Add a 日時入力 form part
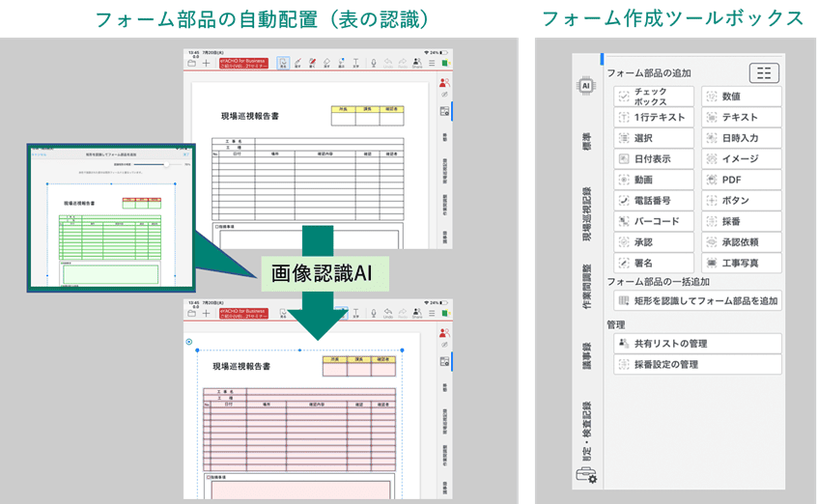This screenshot has height=504, width=818. [741, 138]
